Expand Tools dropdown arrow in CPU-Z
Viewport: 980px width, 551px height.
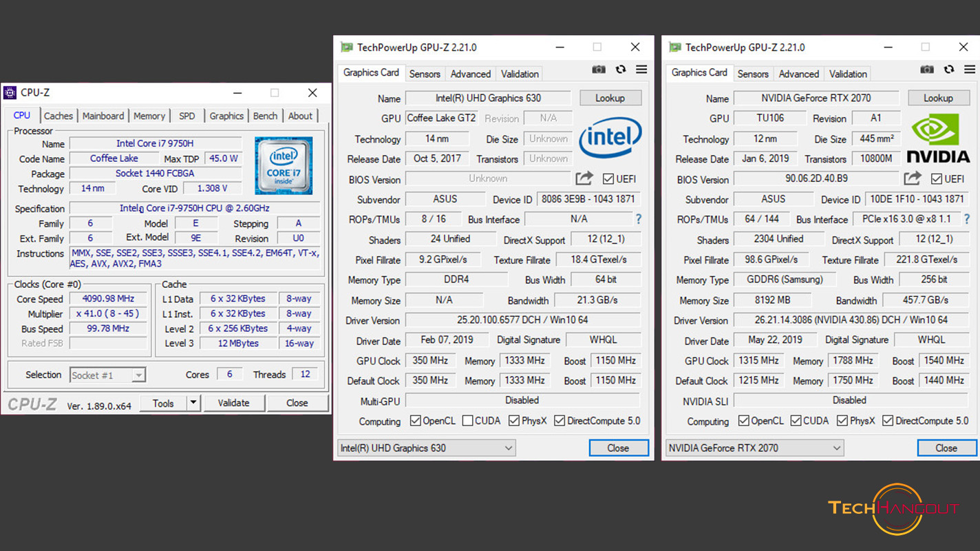193,403
